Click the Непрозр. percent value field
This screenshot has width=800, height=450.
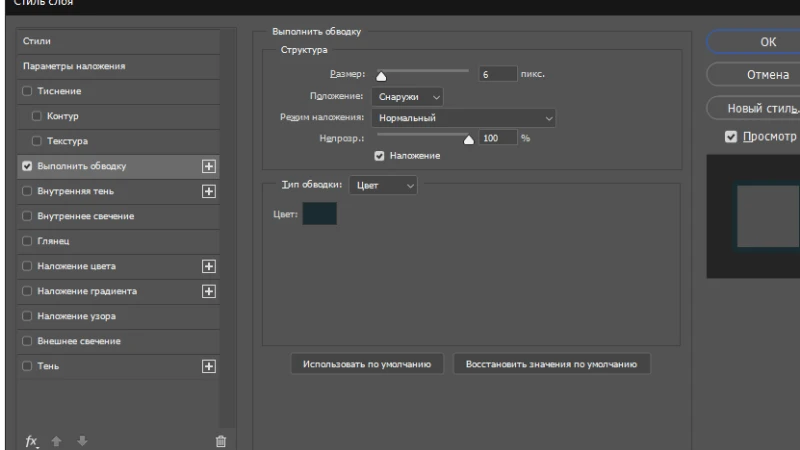point(497,138)
